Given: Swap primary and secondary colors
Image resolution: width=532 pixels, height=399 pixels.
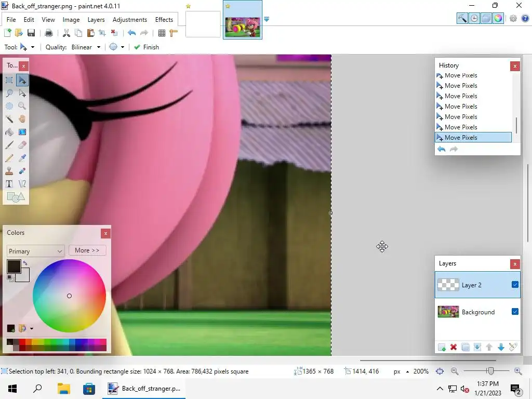Looking at the screenshot, I should (x=25, y=263).
